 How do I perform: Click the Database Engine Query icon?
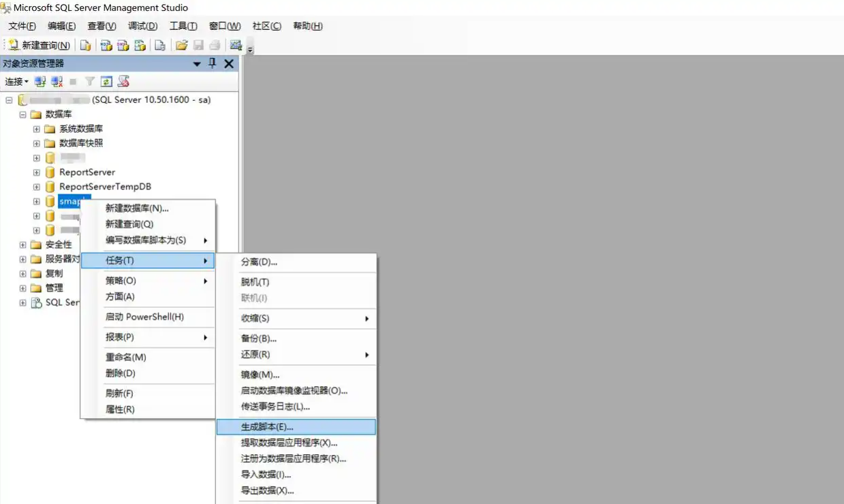pyautogui.click(x=85, y=46)
